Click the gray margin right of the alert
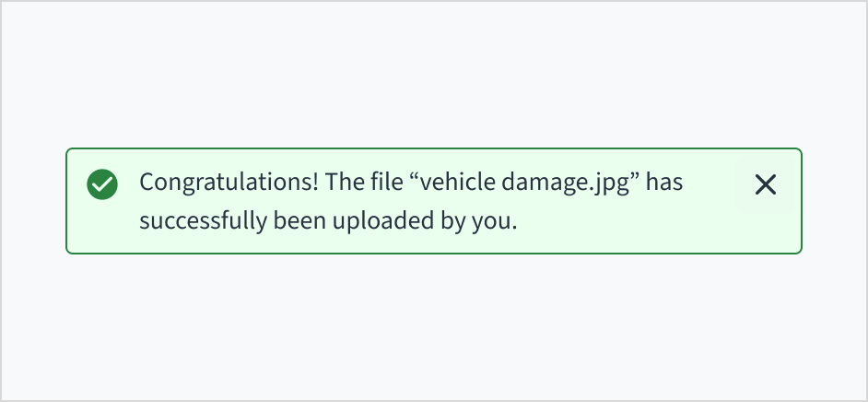This screenshot has width=868, height=402. [x=834, y=201]
